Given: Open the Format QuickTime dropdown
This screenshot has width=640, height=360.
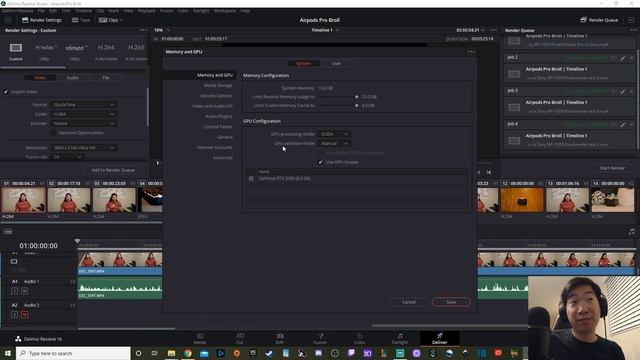Looking at the screenshot, I should [x=83, y=105].
